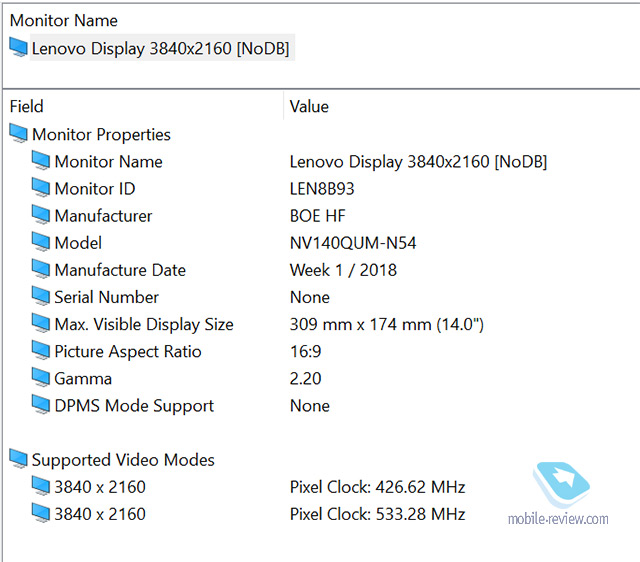
Task: Click the icon of the 426.62 MHz video mode row
Action: coord(41,486)
